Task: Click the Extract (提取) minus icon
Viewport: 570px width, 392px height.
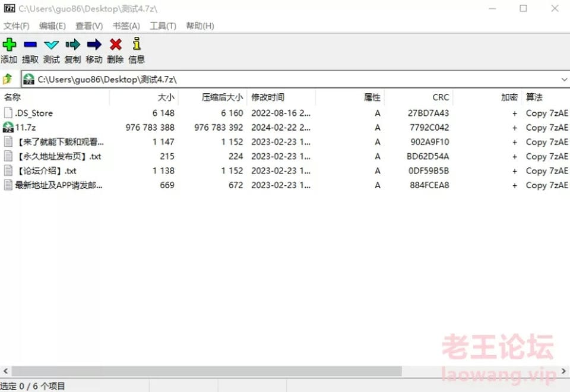Action: click(30, 45)
